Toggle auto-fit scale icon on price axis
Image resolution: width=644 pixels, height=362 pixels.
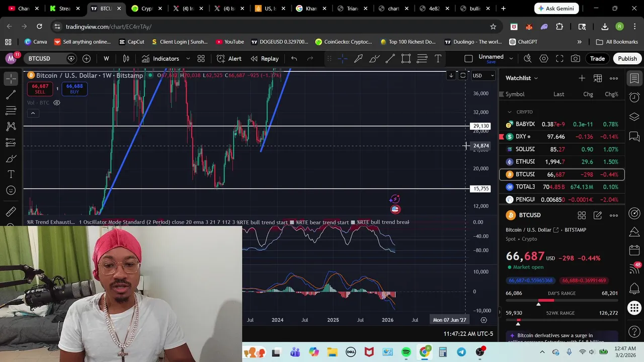(463, 75)
